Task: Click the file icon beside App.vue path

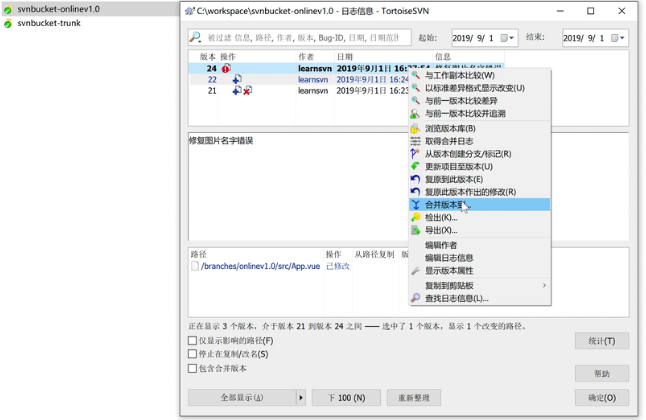Action: 195,266
